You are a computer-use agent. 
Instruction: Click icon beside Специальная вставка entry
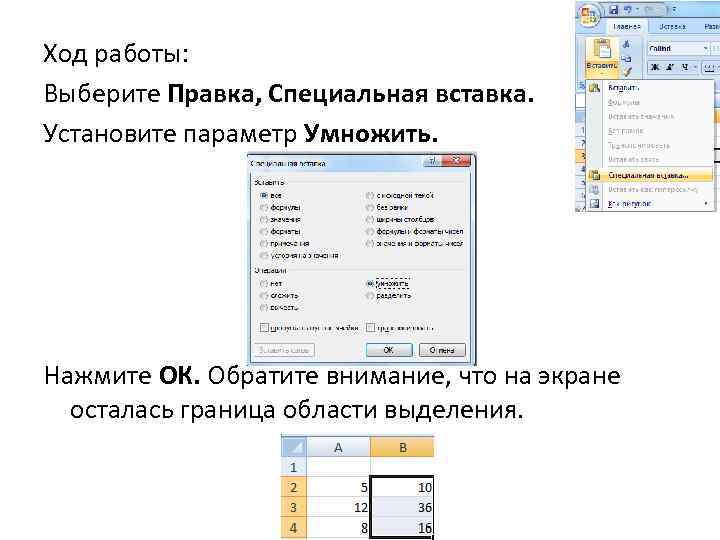pos(595,175)
